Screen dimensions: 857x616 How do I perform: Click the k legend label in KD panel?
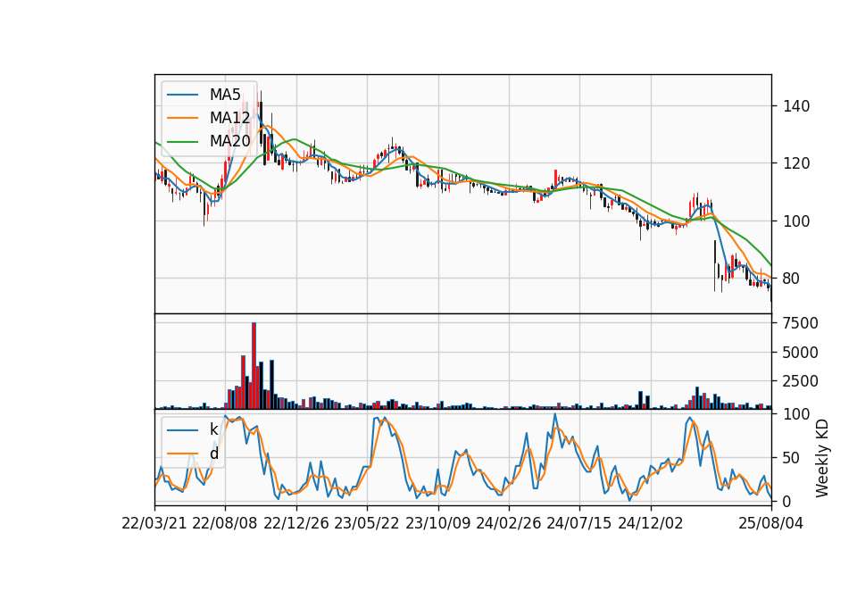pyautogui.click(x=213, y=429)
